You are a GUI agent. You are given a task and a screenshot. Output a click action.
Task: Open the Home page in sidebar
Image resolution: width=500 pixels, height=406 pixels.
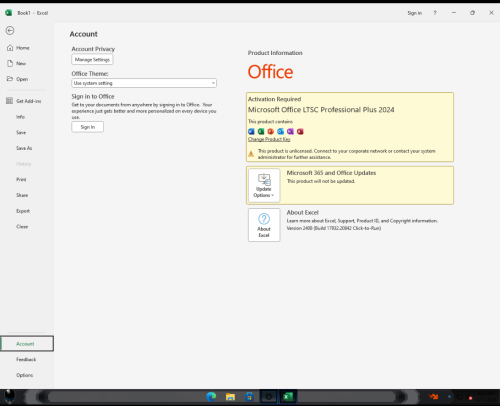(18, 48)
